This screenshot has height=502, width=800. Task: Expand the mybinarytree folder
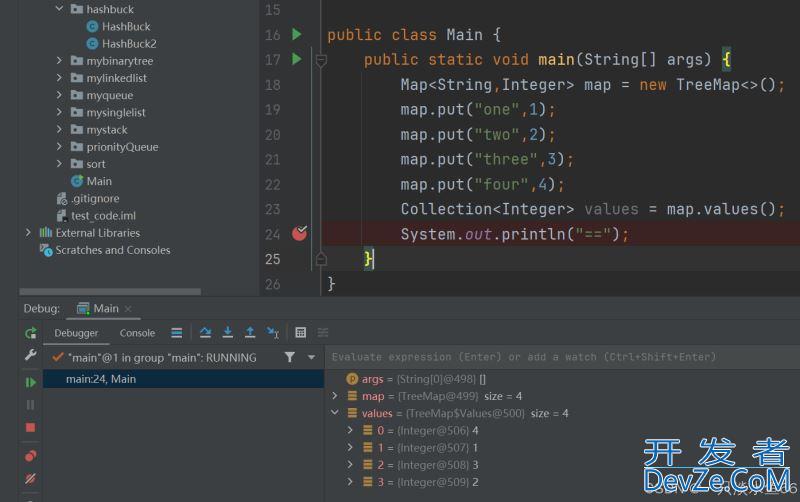[x=59, y=61]
